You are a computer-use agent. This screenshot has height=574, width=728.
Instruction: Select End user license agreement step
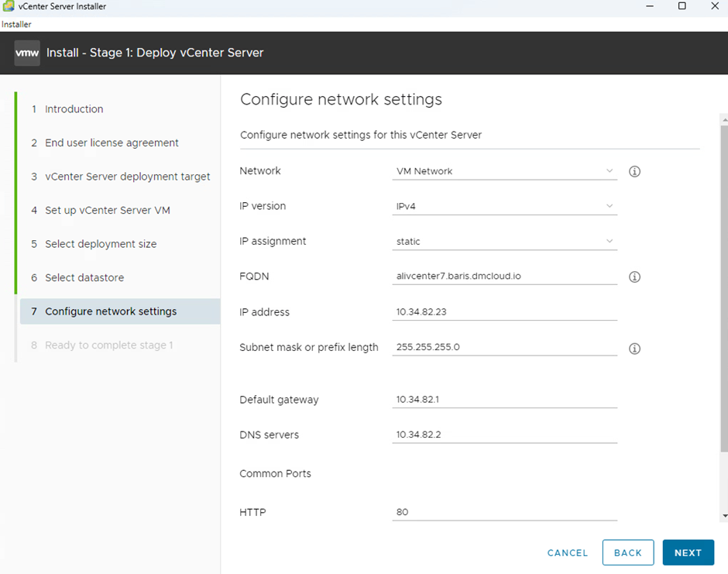coord(112,143)
